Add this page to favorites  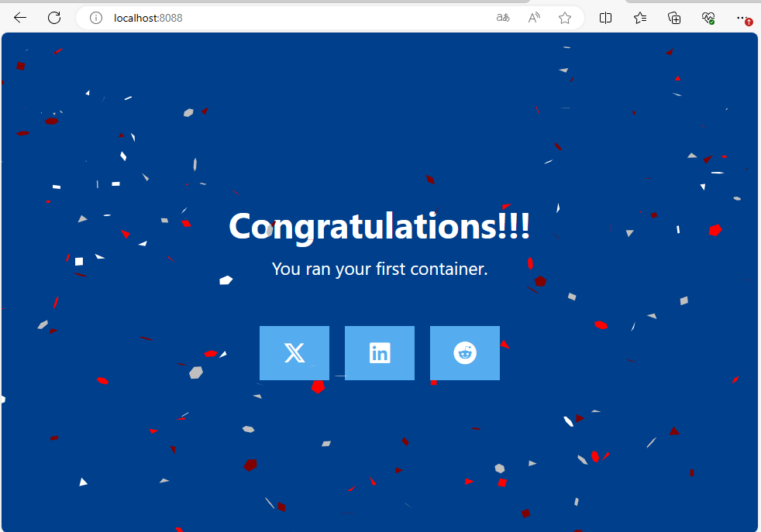pos(565,18)
